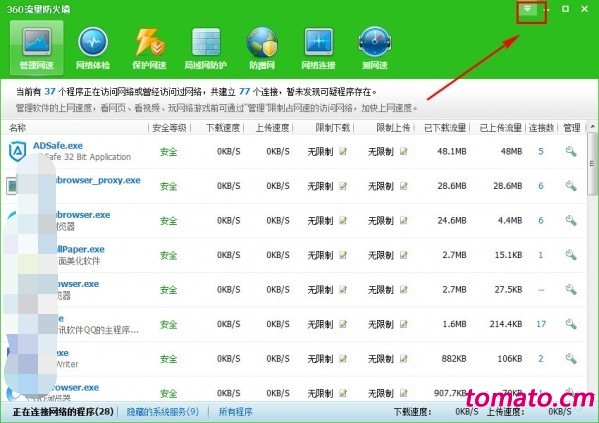Select 正在连接网络的程序(28) tab
This screenshot has height=423, width=599.
(x=63, y=412)
